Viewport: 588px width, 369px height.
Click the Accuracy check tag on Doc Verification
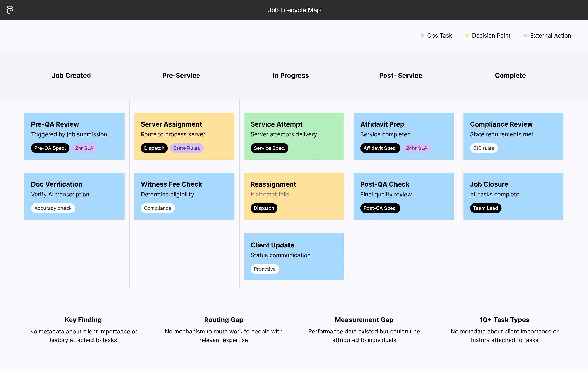53,208
